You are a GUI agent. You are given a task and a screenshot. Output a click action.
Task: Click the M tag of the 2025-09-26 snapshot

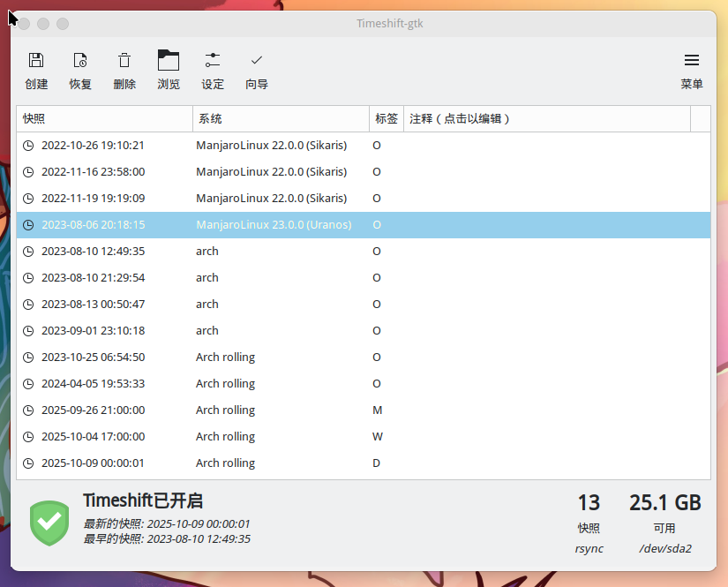377,410
